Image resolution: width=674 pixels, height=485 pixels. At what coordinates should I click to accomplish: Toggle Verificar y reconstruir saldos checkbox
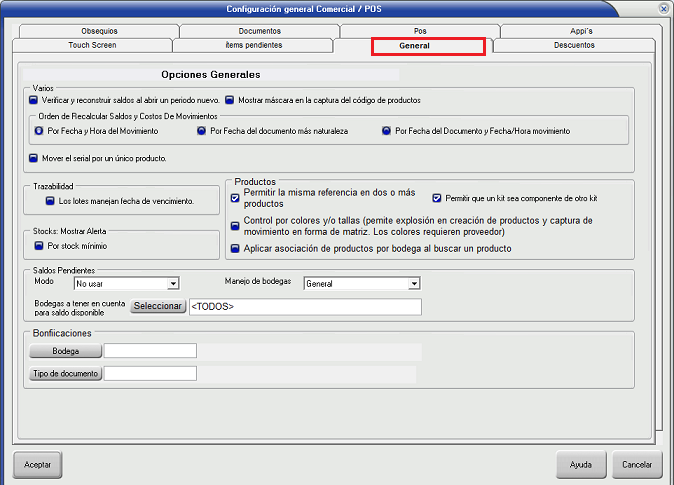point(33,100)
